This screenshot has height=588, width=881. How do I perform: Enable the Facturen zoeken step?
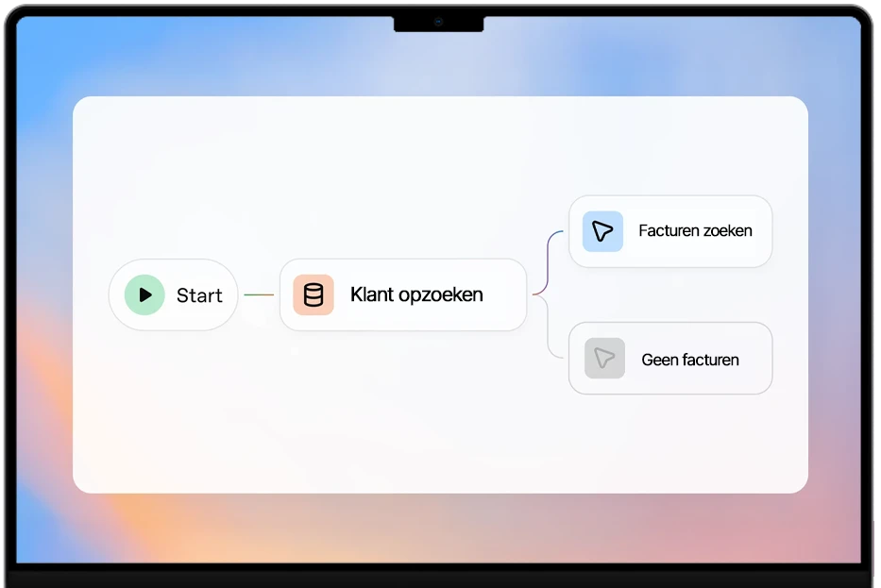(x=670, y=230)
